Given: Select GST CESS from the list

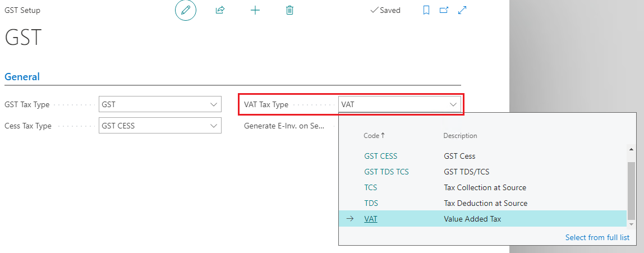Looking at the screenshot, I should 380,156.
